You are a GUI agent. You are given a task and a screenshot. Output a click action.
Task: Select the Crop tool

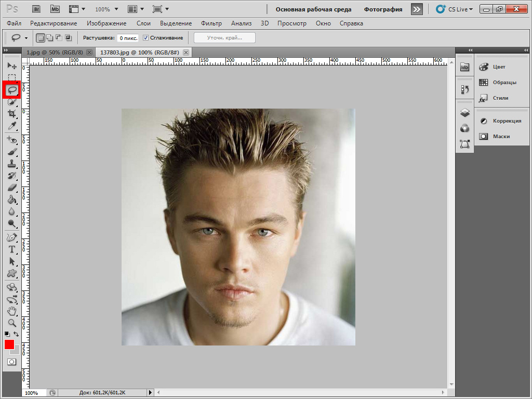pos(12,114)
